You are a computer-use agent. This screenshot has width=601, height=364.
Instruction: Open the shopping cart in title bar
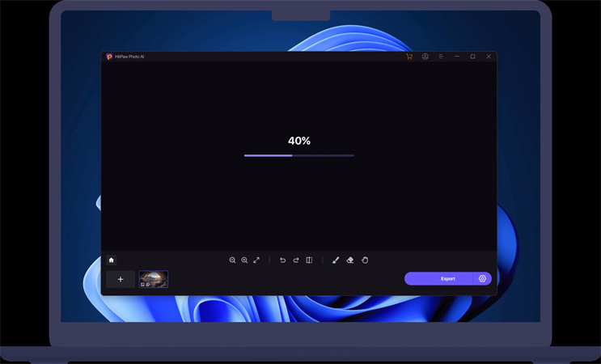pos(409,57)
